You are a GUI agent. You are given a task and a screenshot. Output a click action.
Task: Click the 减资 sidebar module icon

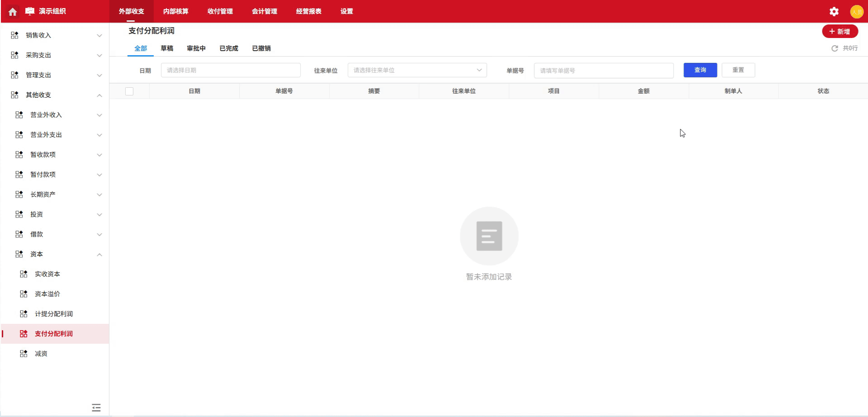coord(23,353)
